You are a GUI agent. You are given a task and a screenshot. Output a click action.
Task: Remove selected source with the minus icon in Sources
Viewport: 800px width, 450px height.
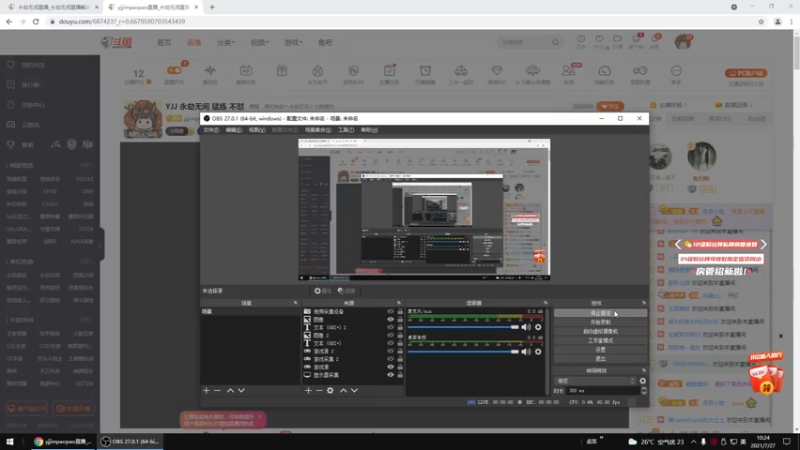[x=319, y=390]
